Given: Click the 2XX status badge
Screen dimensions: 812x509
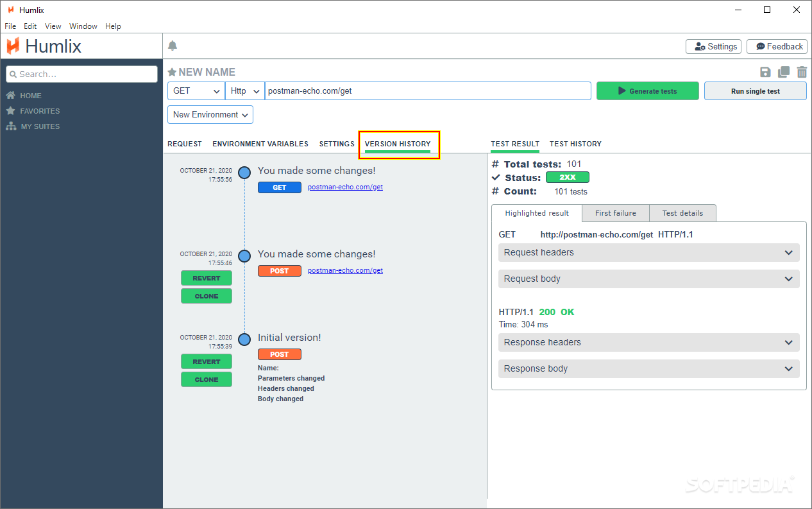Looking at the screenshot, I should pyautogui.click(x=568, y=177).
